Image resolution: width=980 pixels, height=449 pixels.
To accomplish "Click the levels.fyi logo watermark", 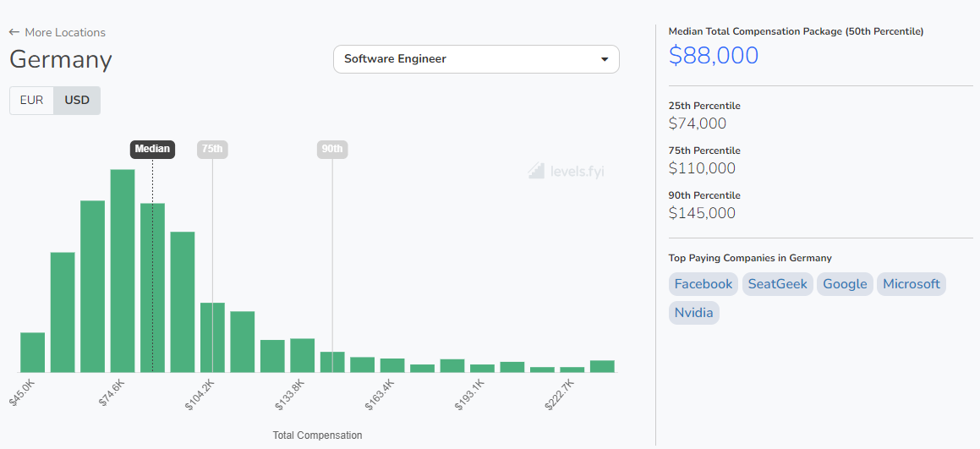I will (x=567, y=171).
